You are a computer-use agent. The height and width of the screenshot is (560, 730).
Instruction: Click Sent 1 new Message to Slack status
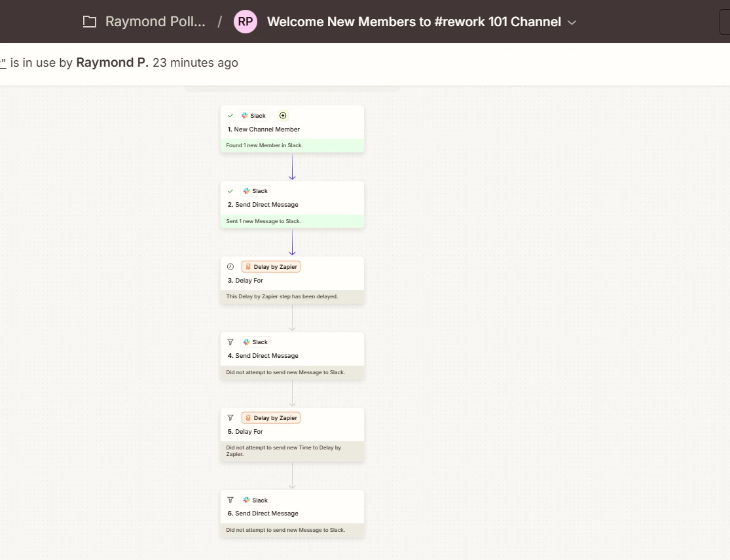click(293, 221)
